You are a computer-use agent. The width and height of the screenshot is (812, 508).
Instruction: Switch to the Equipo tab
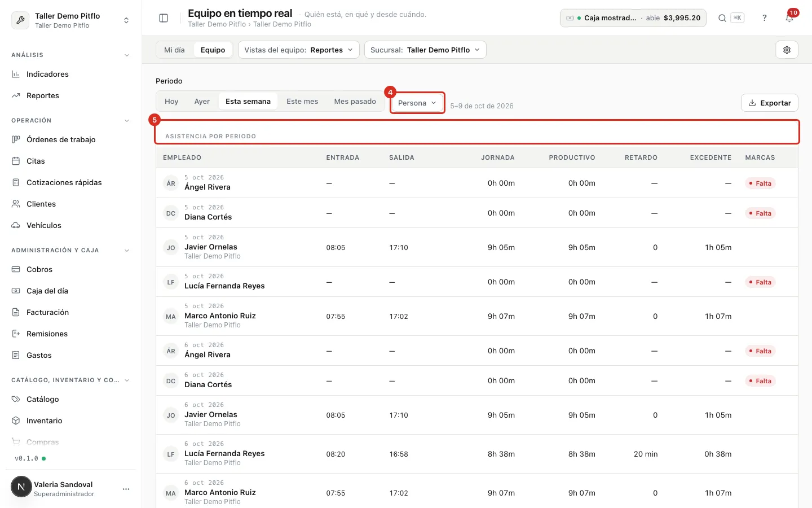click(213, 50)
